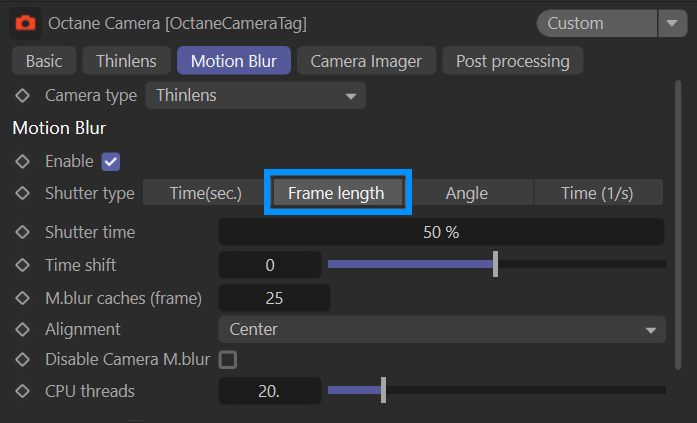The width and height of the screenshot is (697, 423).
Task: Check the Disable Camera M.blur checkbox
Action: click(x=228, y=359)
